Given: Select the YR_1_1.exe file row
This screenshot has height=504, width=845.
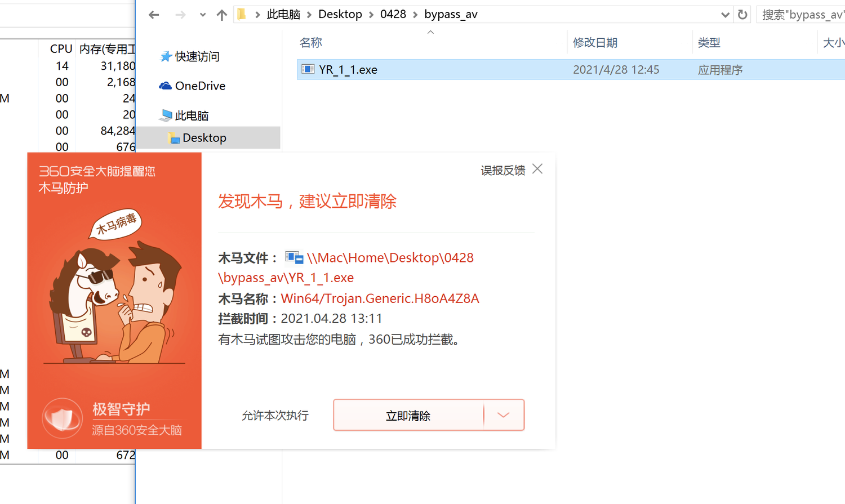Looking at the screenshot, I should click(x=571, y=69).
